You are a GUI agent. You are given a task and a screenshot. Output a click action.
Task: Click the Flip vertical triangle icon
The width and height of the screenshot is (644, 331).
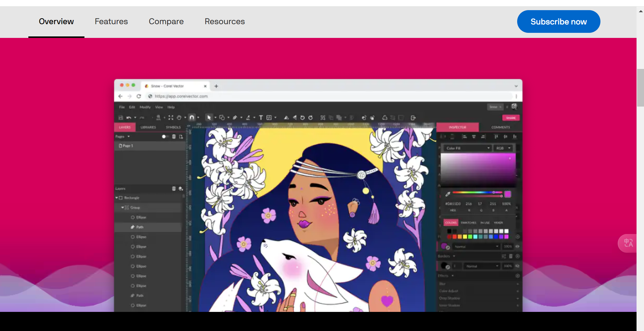286,118
